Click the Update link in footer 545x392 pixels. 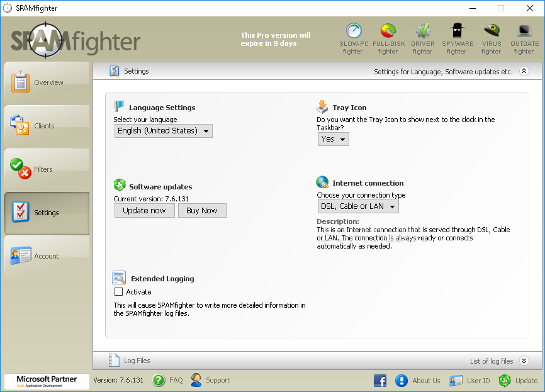[527, 381]
